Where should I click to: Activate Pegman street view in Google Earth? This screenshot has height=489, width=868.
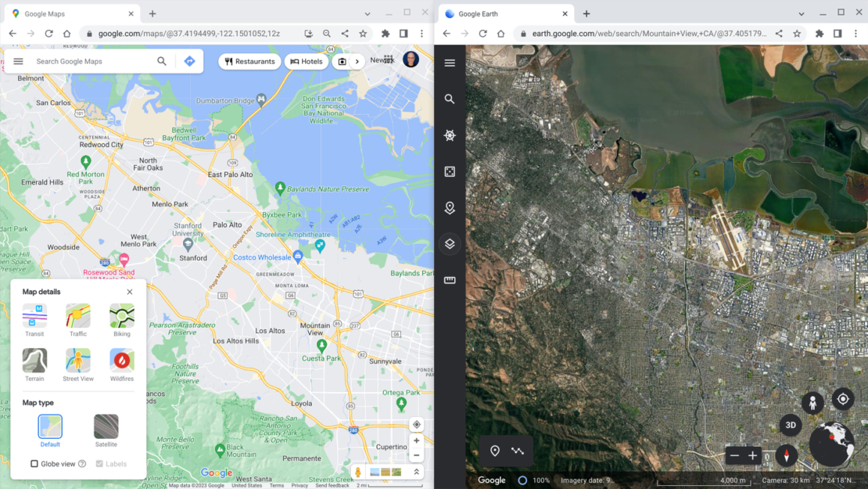click(x=812, y=403)
